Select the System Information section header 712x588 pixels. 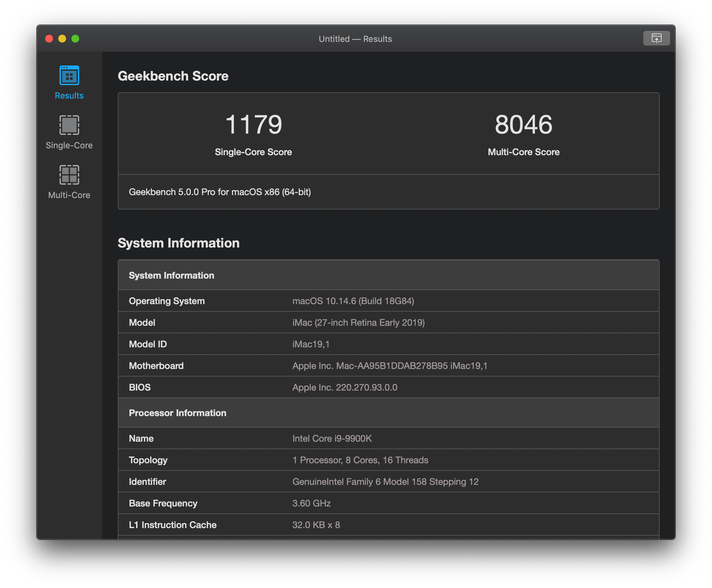pos(171,275)
